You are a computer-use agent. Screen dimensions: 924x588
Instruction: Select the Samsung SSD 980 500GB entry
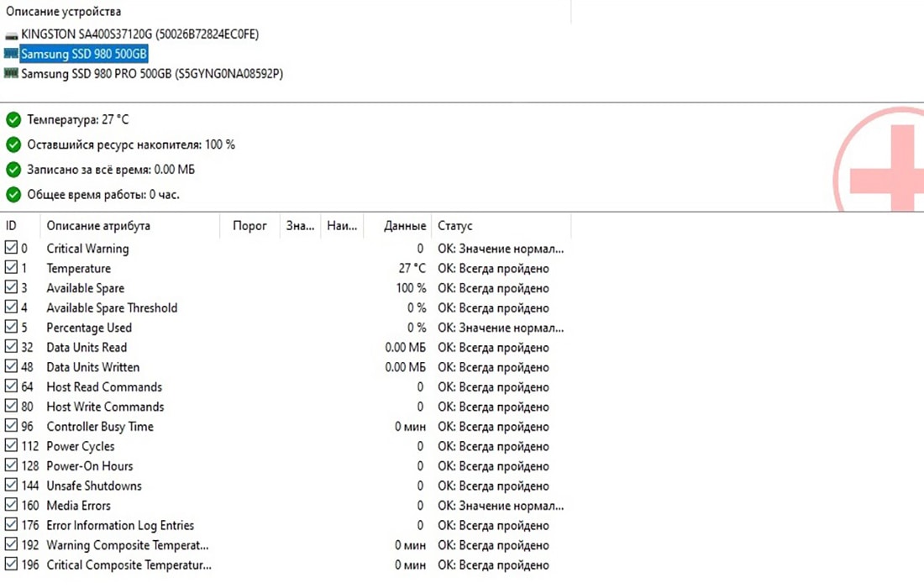[84, 55]
